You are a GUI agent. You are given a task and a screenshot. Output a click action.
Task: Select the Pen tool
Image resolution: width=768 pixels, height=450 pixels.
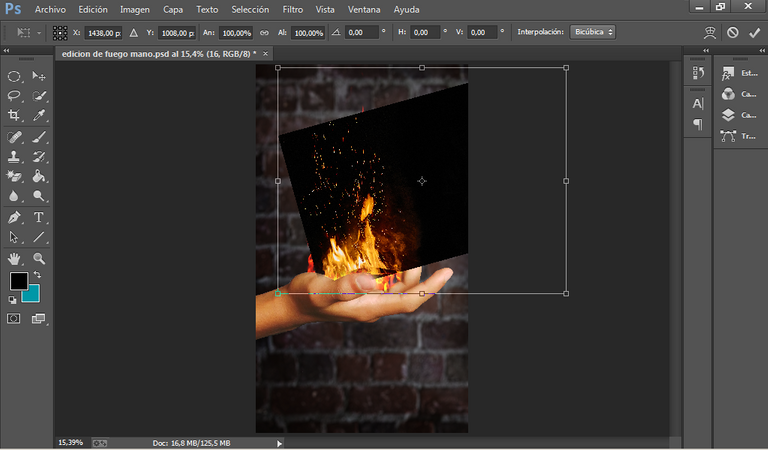coord(14,217)
